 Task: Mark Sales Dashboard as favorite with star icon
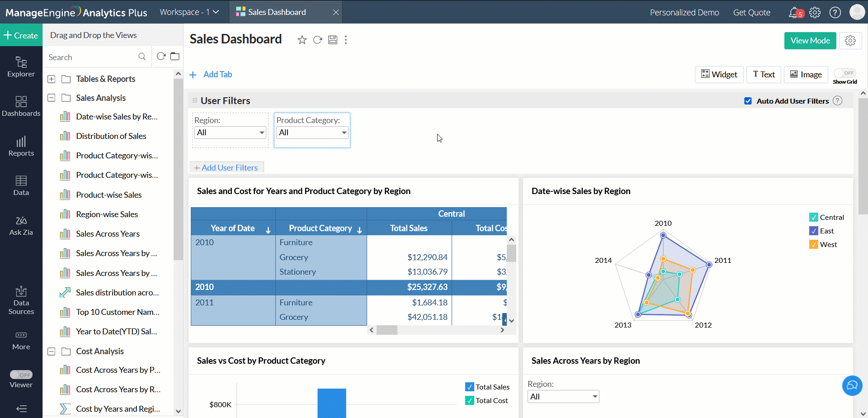click(302, 40)
